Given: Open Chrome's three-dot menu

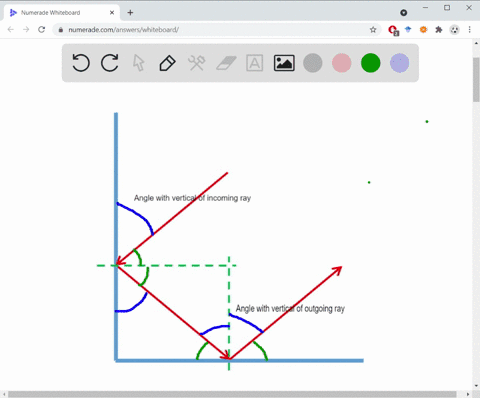Looking at the screenshot, I should [x=470, y=30].
